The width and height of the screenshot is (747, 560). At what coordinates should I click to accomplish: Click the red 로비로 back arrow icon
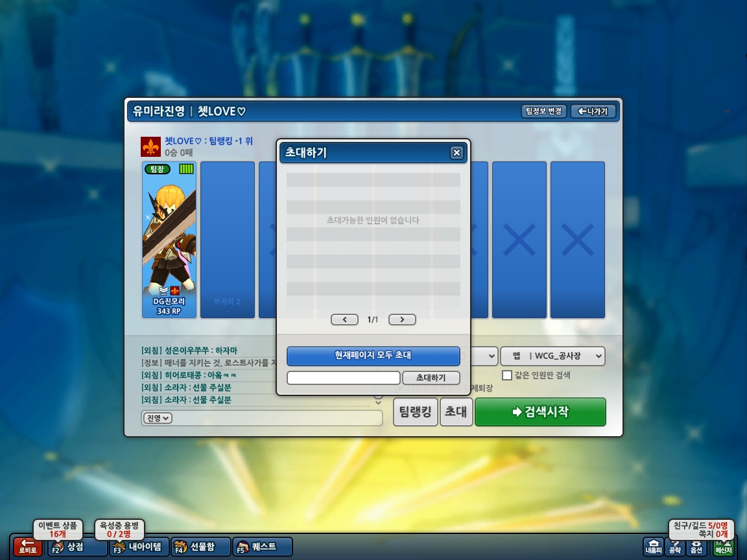pyautogui.click(x=28, y=546)
